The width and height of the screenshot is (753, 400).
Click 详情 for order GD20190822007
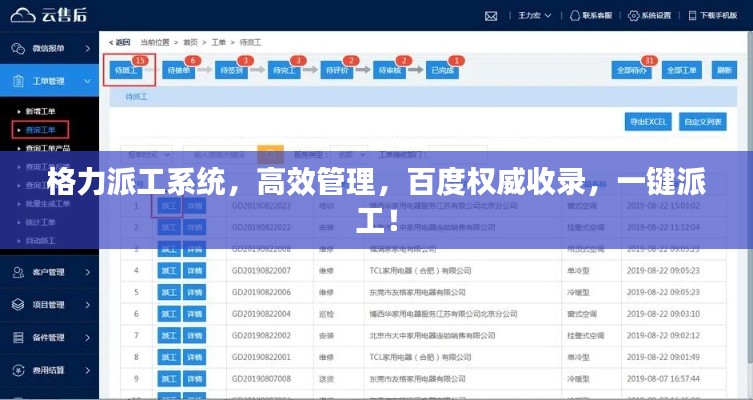tap(194, 271)
